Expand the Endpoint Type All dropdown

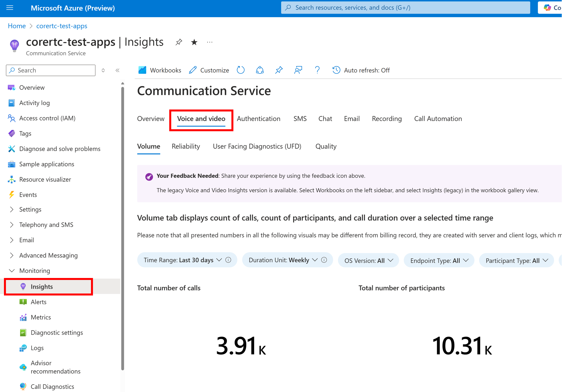(x=439, y=260)
